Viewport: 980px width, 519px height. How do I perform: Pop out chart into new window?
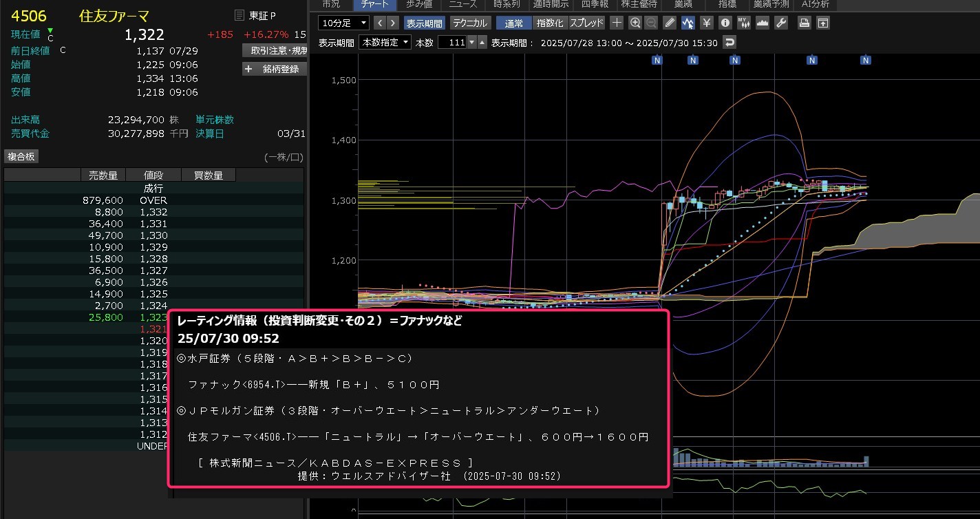tap(822, 23)
